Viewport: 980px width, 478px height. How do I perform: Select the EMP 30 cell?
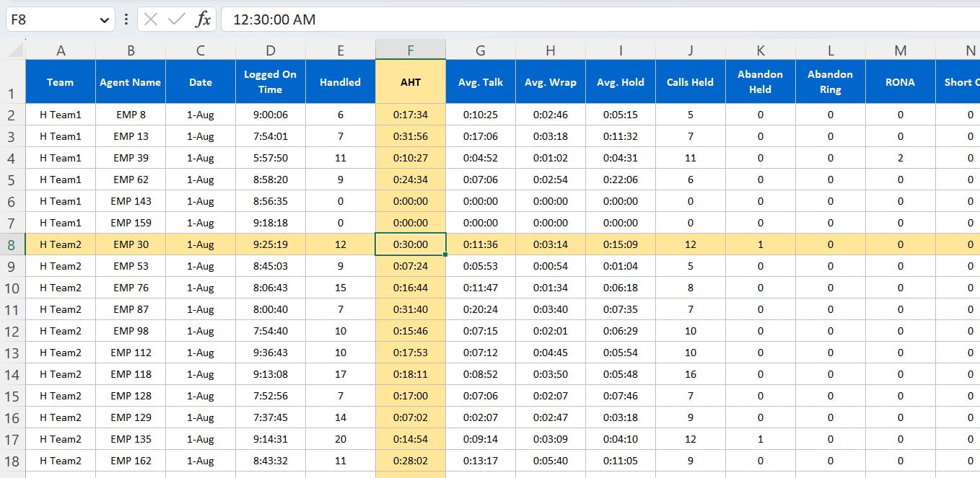coord(131,244)
